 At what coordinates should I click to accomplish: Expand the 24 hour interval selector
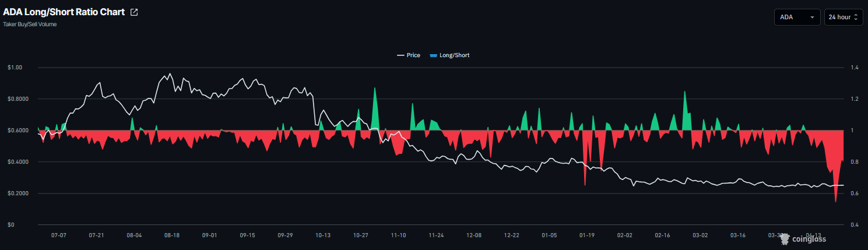pyautogui.click(x=843, y=17)
